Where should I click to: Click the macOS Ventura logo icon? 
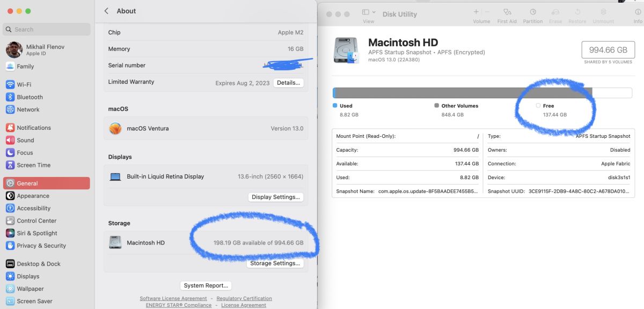click(x=115, y=129)
